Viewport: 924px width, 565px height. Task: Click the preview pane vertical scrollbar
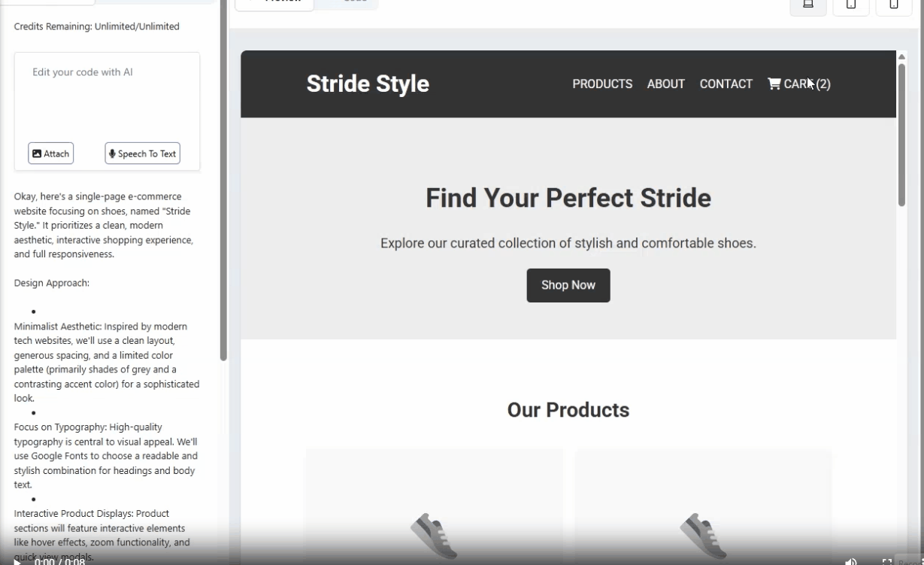tap(901, 135)
